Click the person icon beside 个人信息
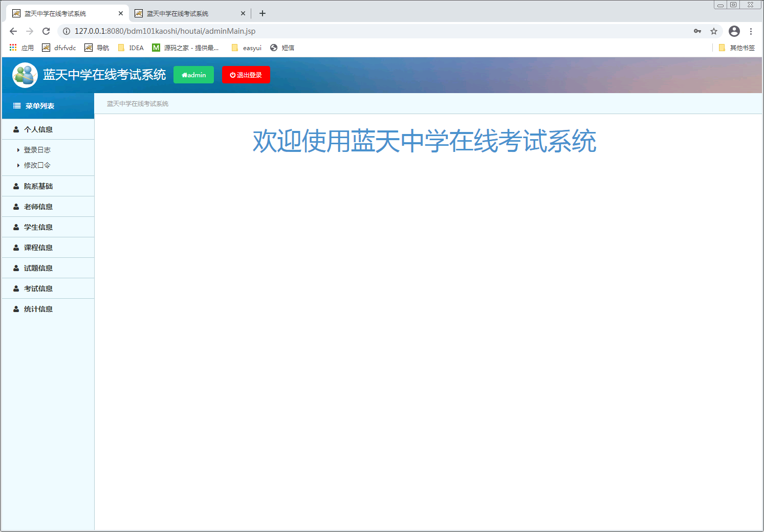This screenshot has height=532, width=764. point(16,129)
